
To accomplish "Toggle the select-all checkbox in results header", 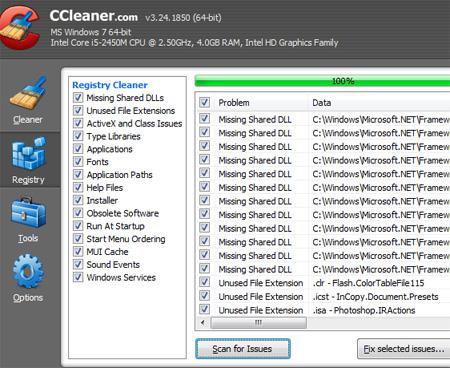I will coord(204,102).
